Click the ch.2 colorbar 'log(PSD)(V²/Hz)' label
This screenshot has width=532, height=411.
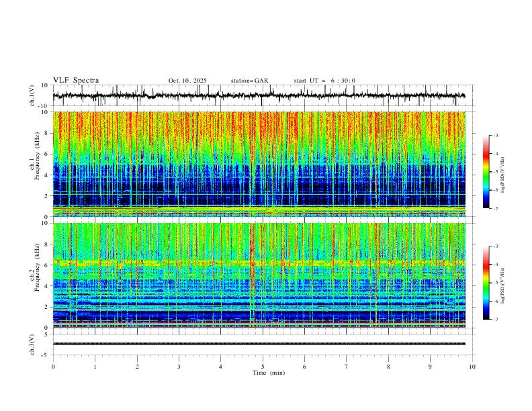pos(503,286)
